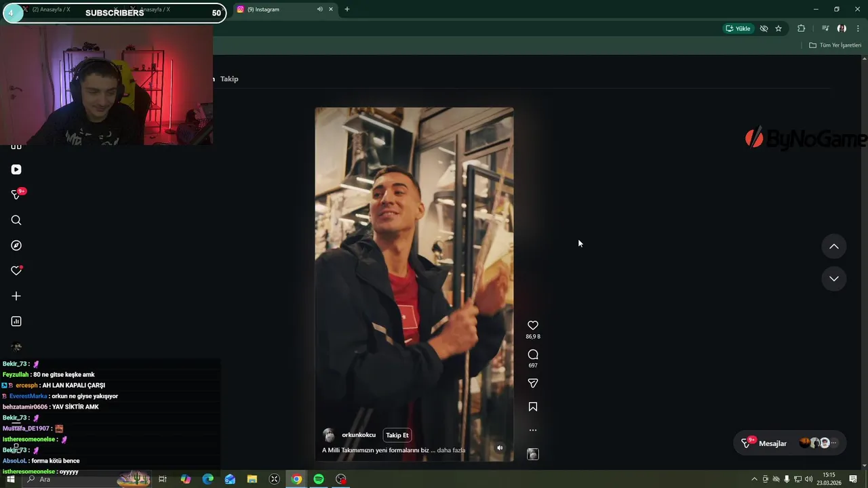Open the reel's three-dot more options

pyautogui.click(x=533, y=430)
